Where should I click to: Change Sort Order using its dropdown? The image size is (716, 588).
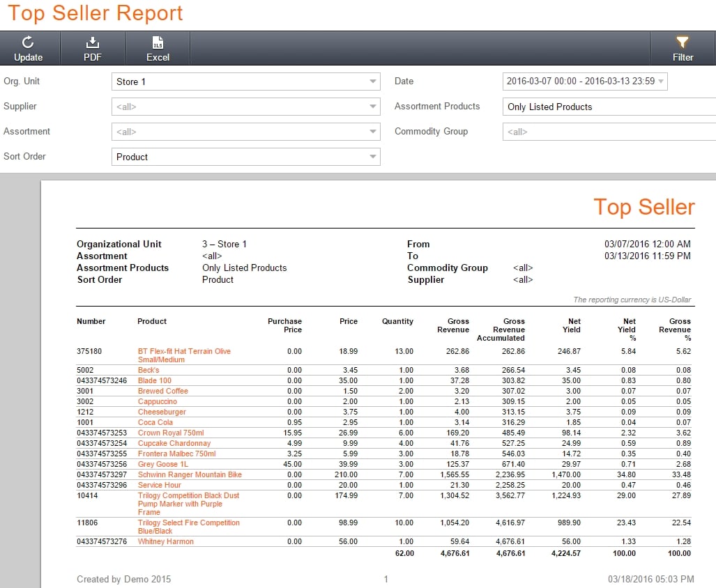[x=372, y=157]
